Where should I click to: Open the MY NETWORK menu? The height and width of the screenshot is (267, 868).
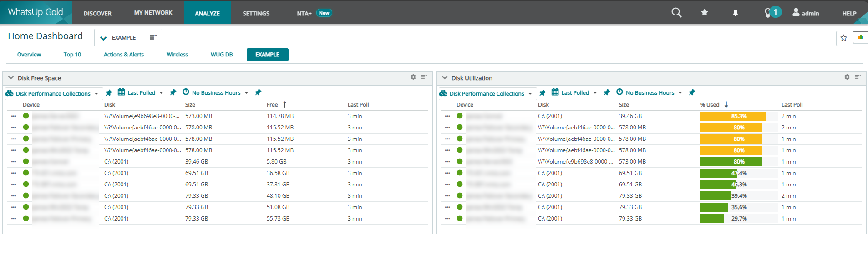tap(153, 13)
